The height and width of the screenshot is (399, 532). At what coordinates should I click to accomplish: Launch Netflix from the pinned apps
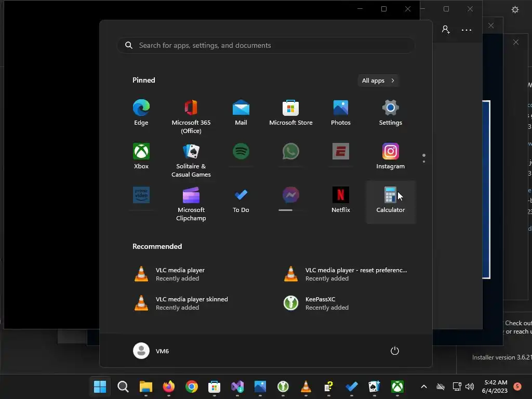click(341, 200)
